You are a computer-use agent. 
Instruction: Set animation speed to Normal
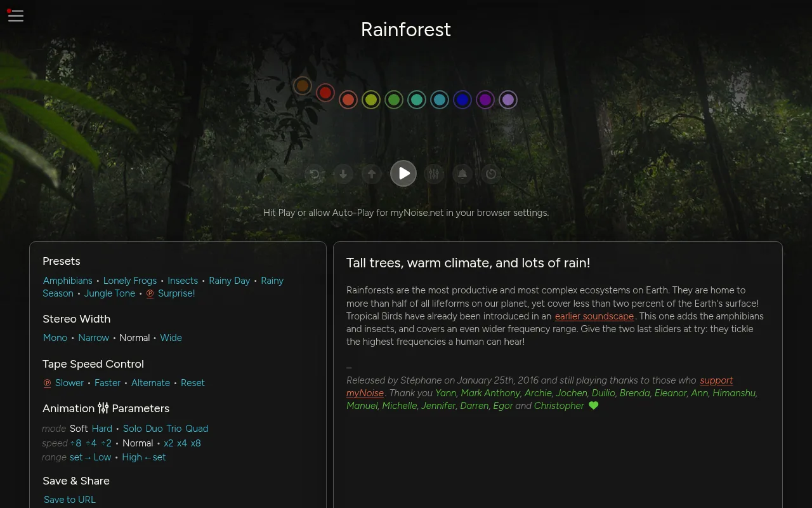138,443
